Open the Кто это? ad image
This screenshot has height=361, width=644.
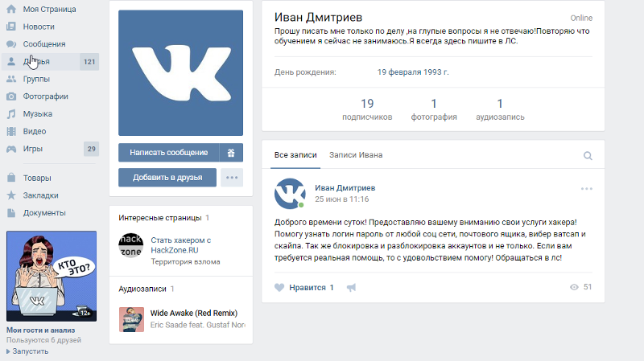[52, 276]
